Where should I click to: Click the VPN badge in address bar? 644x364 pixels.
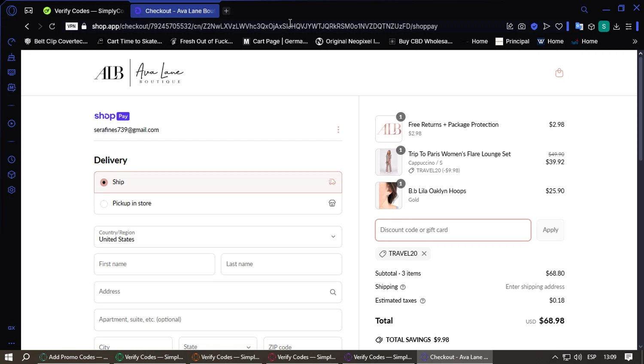72,26
